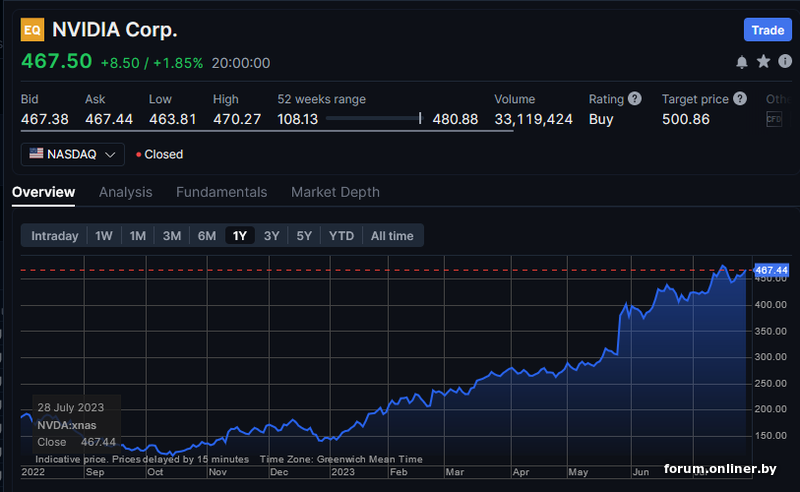Click the Target price help icon
The height and width of the screenshot is (492, 800).
tap(740, 99)
